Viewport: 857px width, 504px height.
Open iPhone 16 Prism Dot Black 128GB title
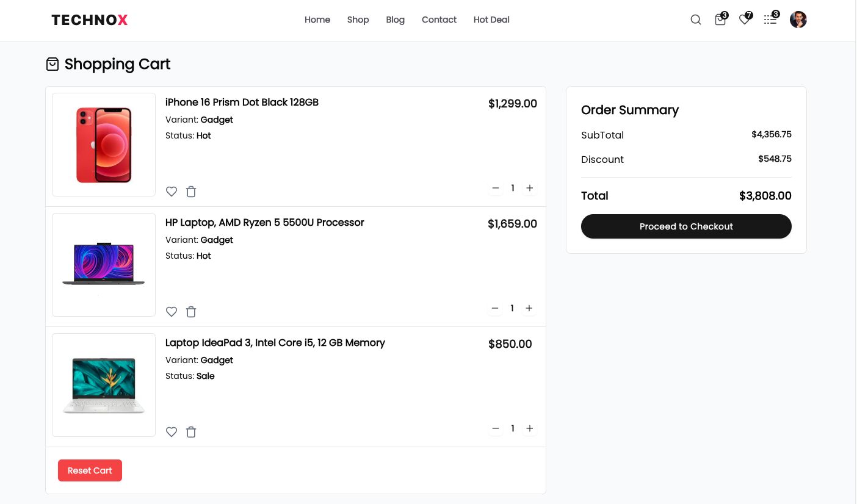[x=242, y=102]
